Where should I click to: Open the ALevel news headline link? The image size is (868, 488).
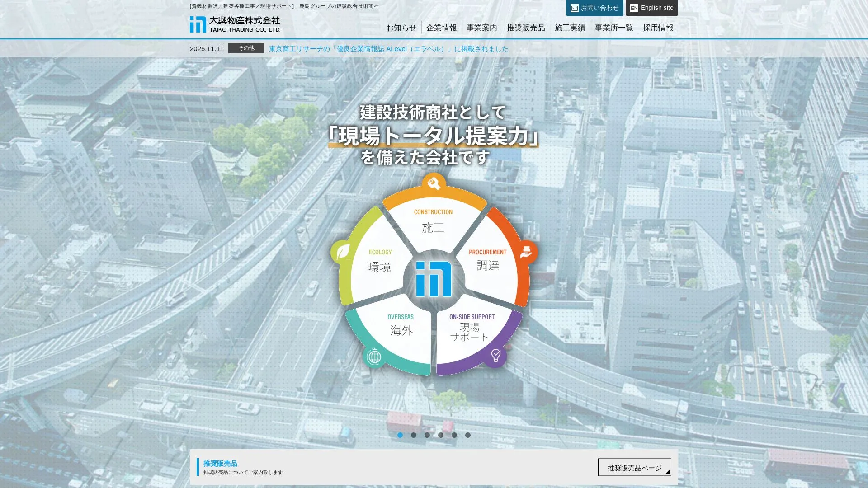tap(389, 49)
